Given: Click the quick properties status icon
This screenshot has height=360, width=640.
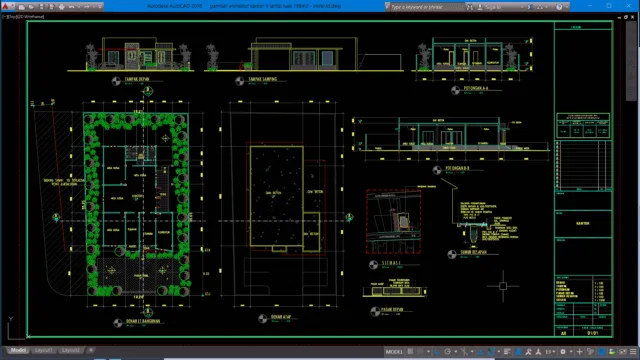Looking at the screenshot, I should tap(590, 351).
